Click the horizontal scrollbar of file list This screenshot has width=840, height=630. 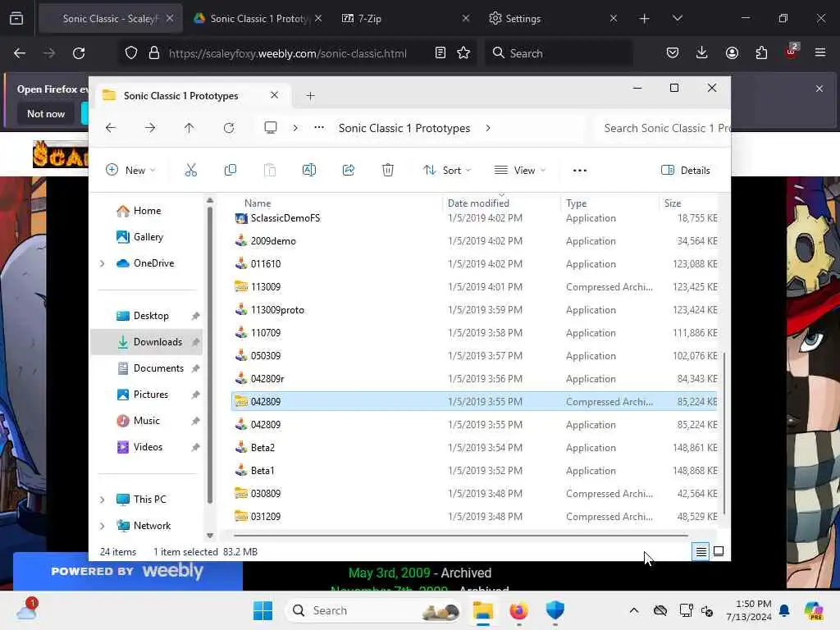461,535
